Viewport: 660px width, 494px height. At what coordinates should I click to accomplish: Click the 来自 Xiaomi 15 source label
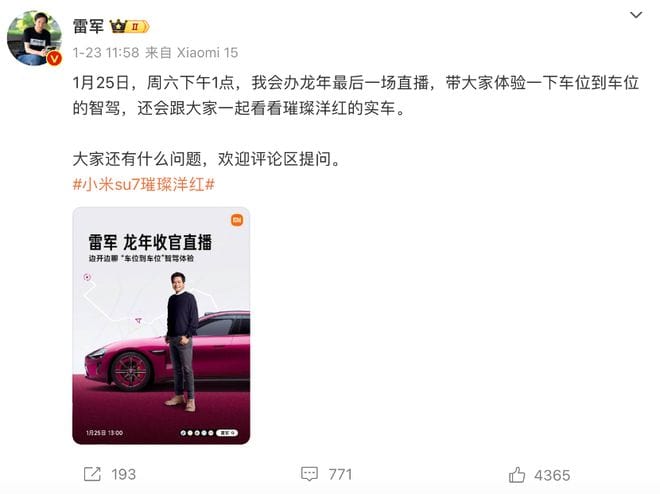pyautogui.click(x=192, y=53)
